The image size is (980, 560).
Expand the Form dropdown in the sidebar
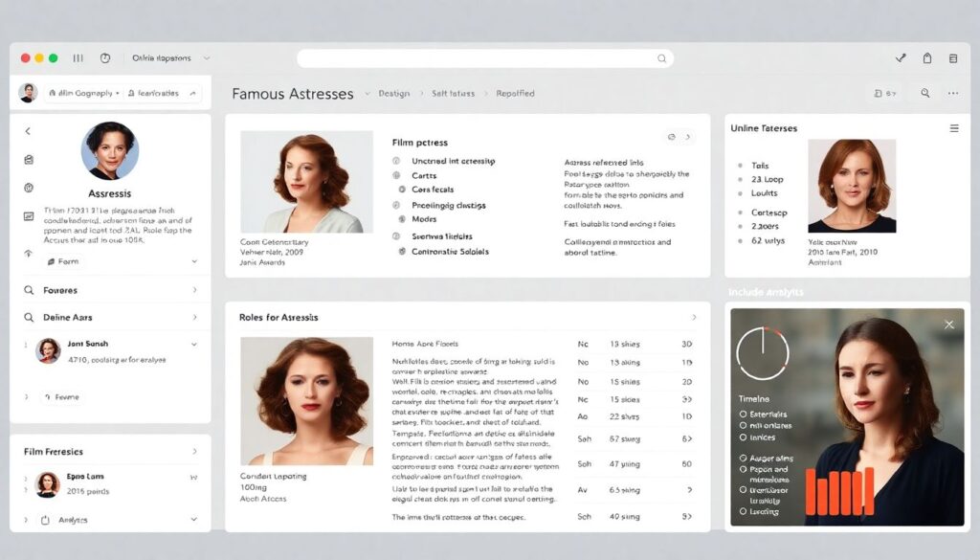coord(194,261)
